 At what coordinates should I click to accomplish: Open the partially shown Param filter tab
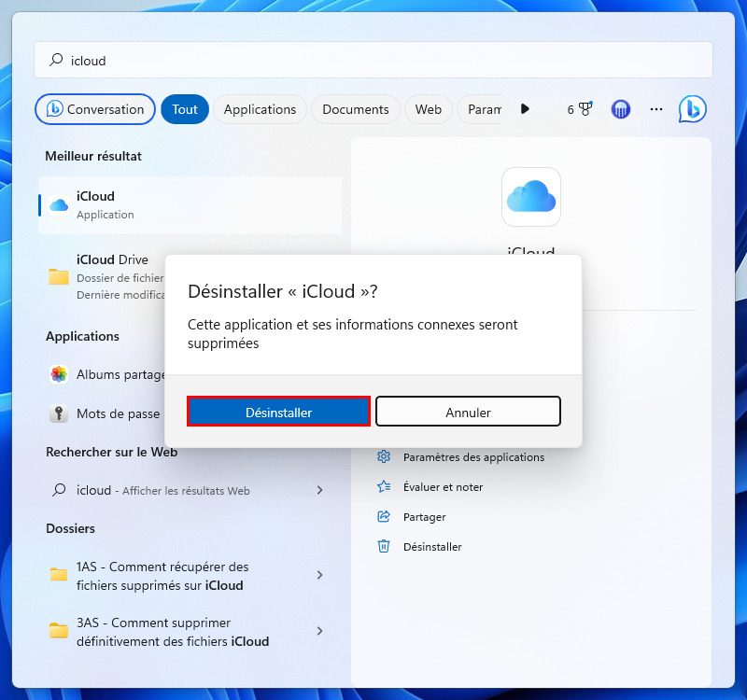[x=480, y=109]
